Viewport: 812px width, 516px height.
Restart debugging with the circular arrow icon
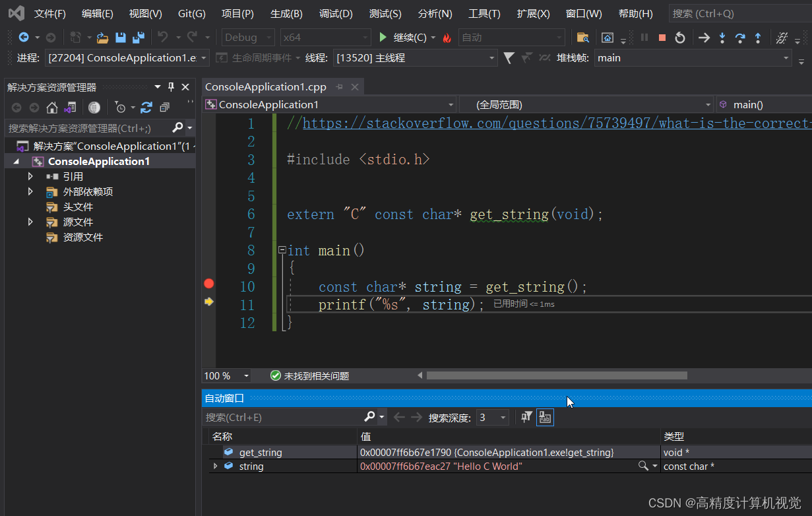point(680,38)
